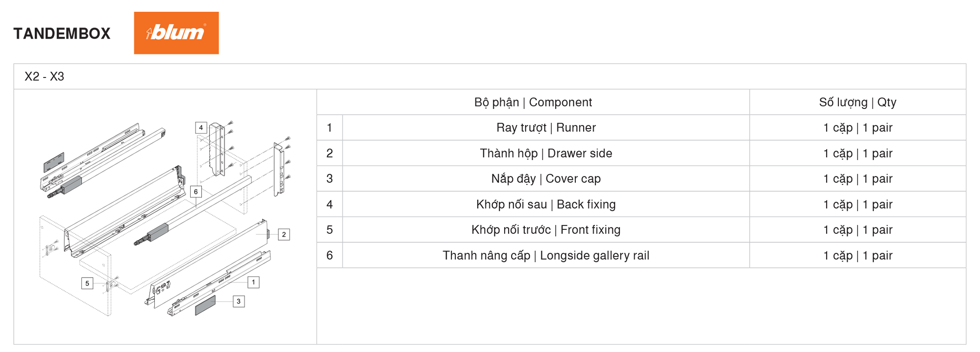Select the 'Khớp nối sau | Back fixing' row
Image resolution: width=980 pixels, height=352 pixels.
pyautogui.click(x=641, y=204)
